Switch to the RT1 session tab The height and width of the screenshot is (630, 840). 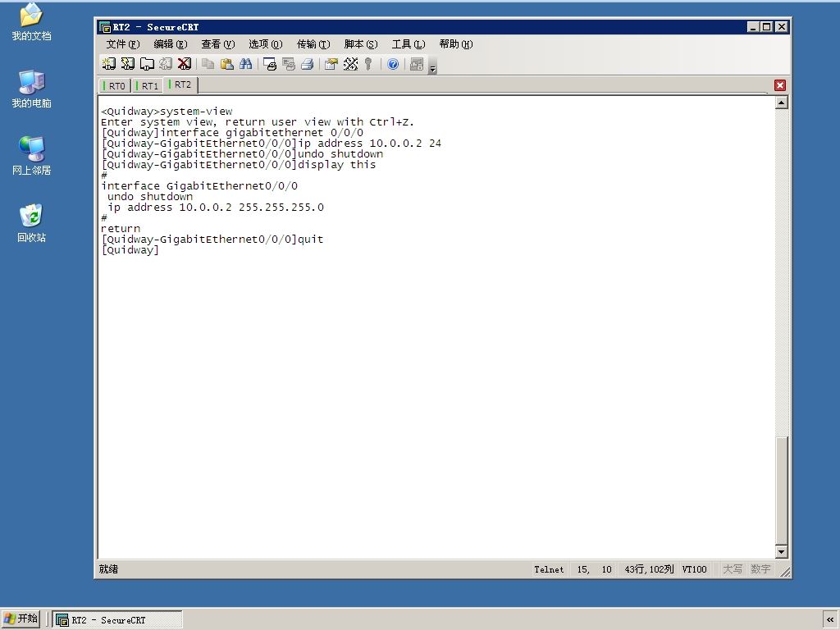(148, 85)
